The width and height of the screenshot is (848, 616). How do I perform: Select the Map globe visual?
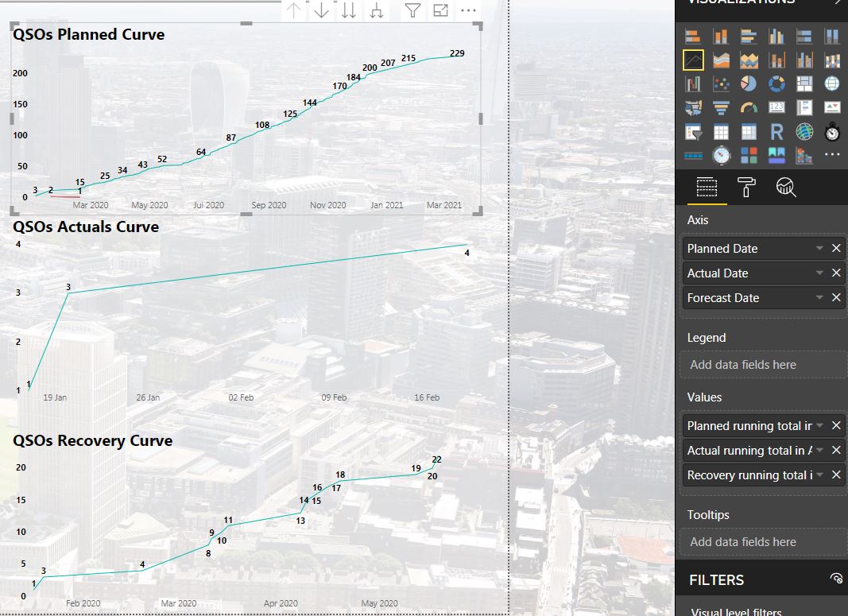tap(832, 83)
